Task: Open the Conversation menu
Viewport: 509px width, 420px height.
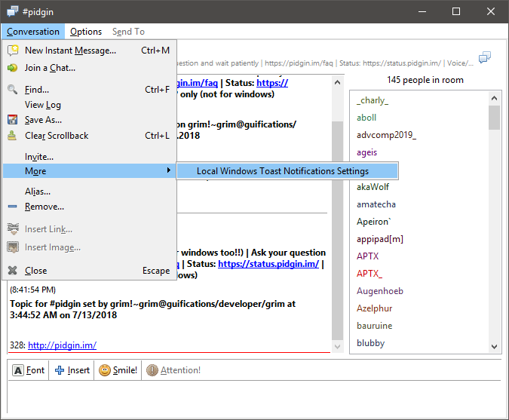Action: point(33,32)
